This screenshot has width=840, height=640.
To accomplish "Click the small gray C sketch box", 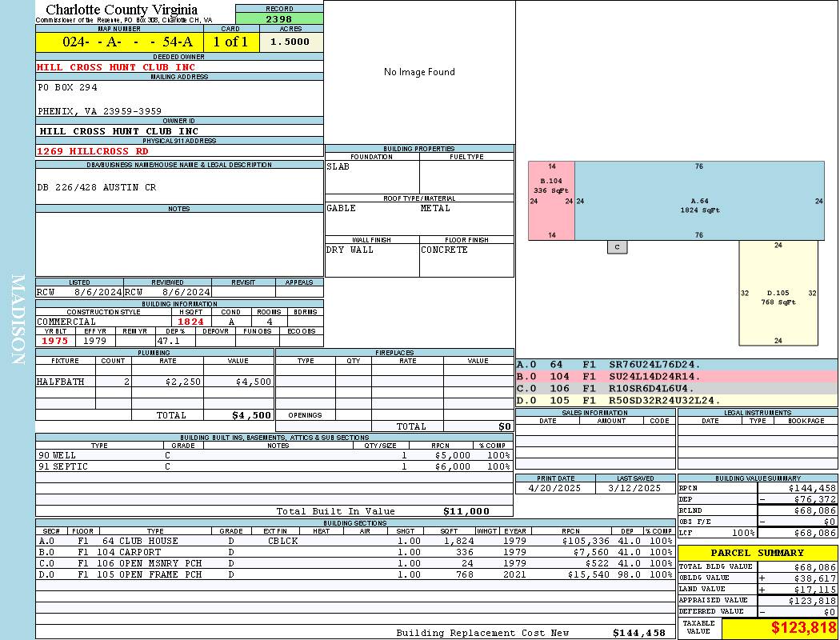I will 618,247.
